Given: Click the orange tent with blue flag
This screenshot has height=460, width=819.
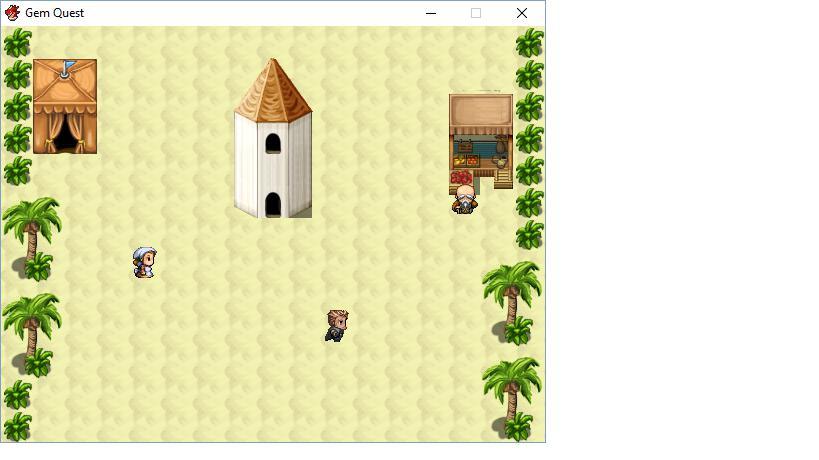Looking at the screenshot, I should click(x=65, y=107).
